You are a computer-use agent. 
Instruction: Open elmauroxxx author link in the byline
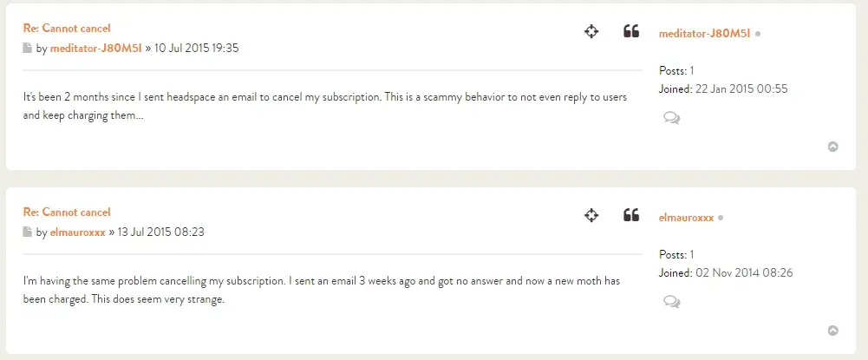[78, 232]
